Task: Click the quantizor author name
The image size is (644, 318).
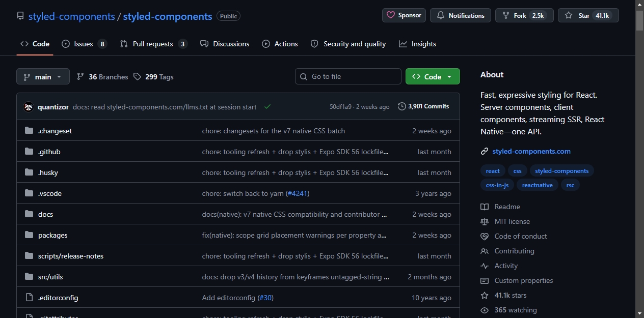Action: [53, 107]
